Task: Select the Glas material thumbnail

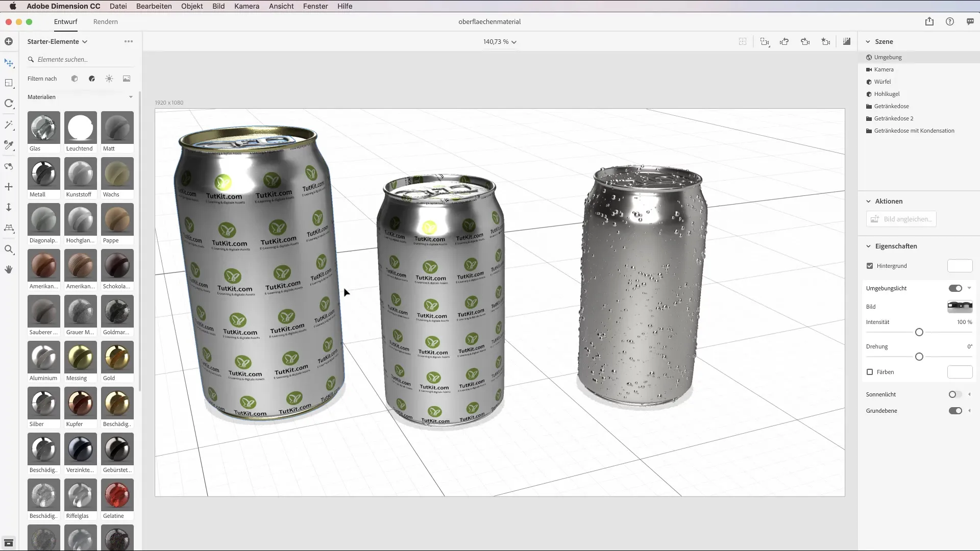Action: tap(43, 128)
